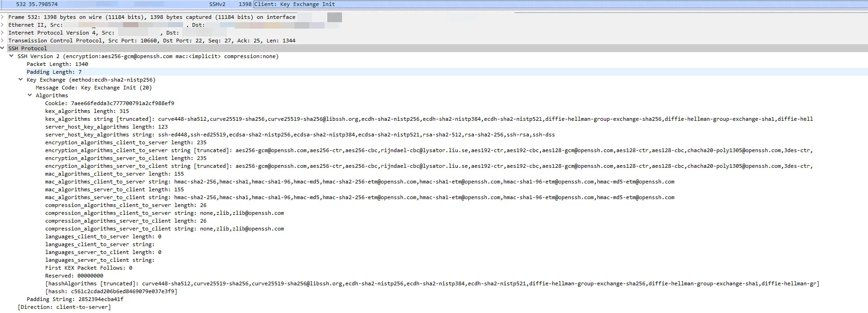Select First KEX Packet Follows: 0
The width and height of the screenshot is (868, 313).
[x=89, y=268]
